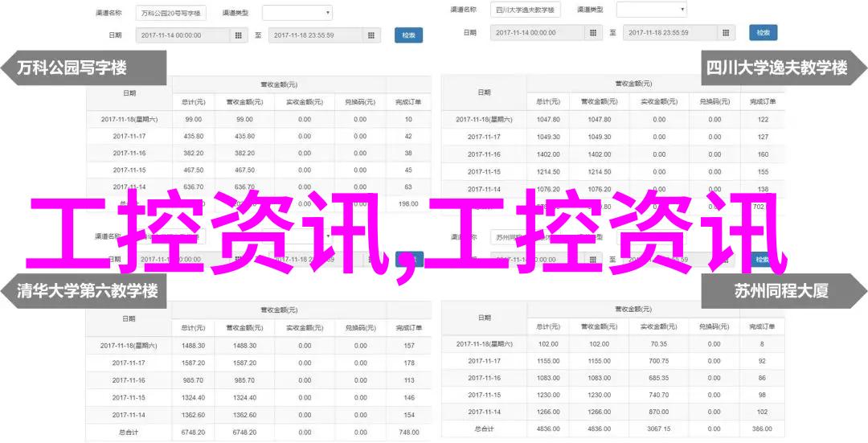This screenshot has height=443, width=868.
Task: Click 2017-11-14 date in 苏州同程大厦 table
Action: pos(484,412)
